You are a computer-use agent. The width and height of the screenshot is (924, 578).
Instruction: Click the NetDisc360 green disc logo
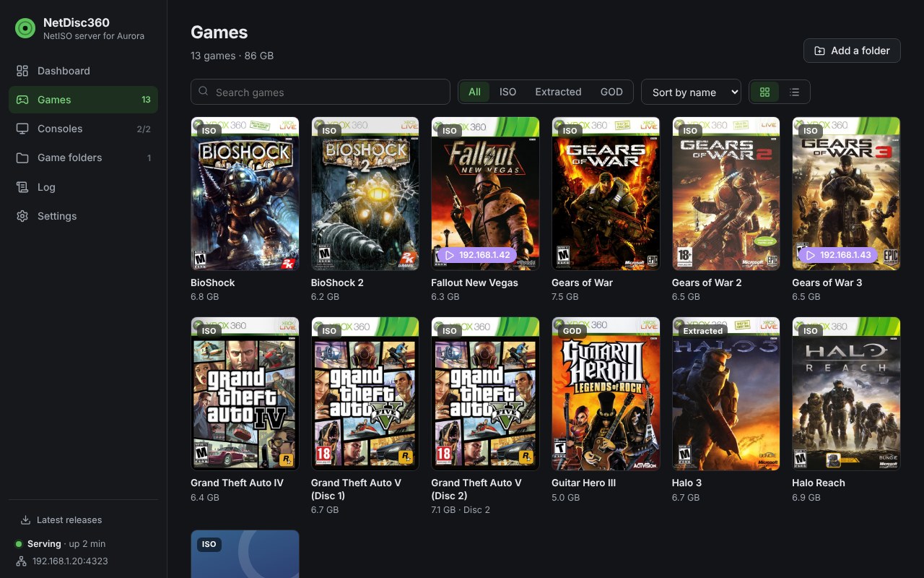tap(25, 28)
